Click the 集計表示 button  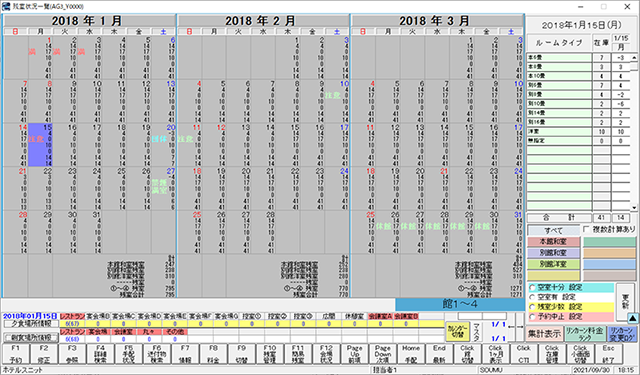(544, 334)
